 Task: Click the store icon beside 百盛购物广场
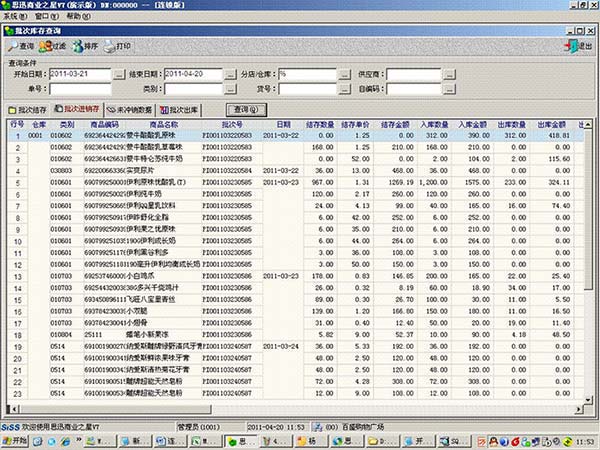[x=317, y=427]
